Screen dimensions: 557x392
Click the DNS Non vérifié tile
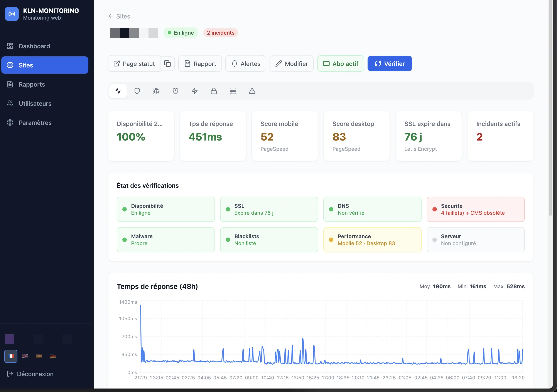click(372, 209)
